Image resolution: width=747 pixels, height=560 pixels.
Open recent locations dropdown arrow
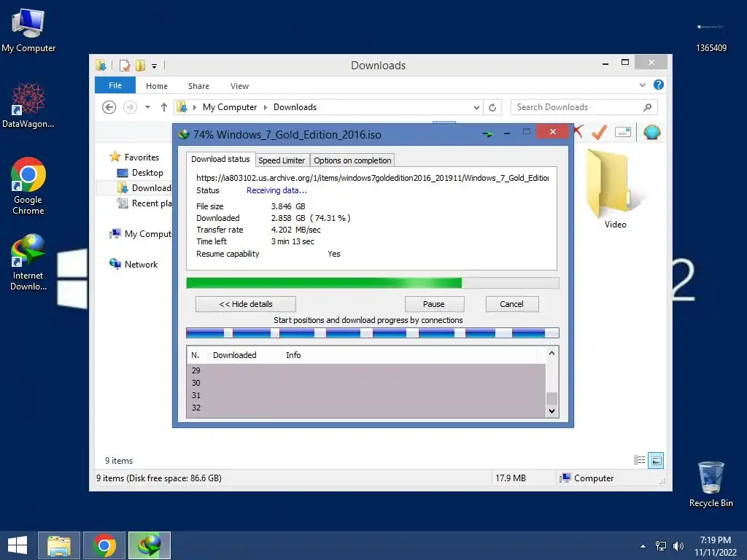pos(147,107)
